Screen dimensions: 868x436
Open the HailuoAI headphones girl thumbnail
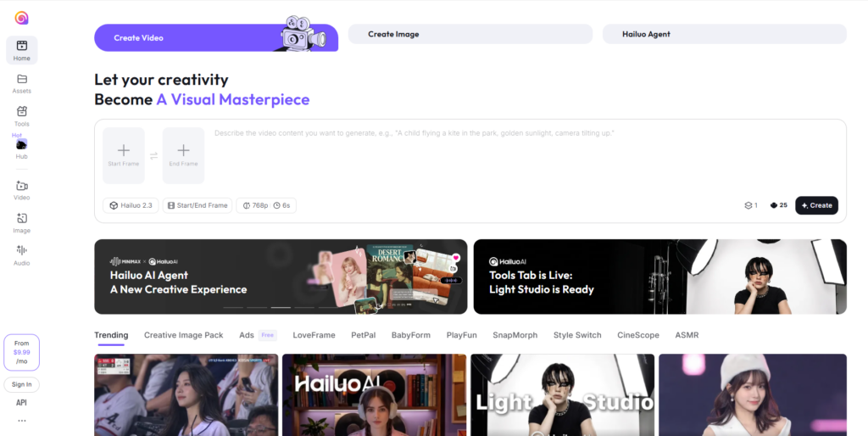click(x=374, y=395)
